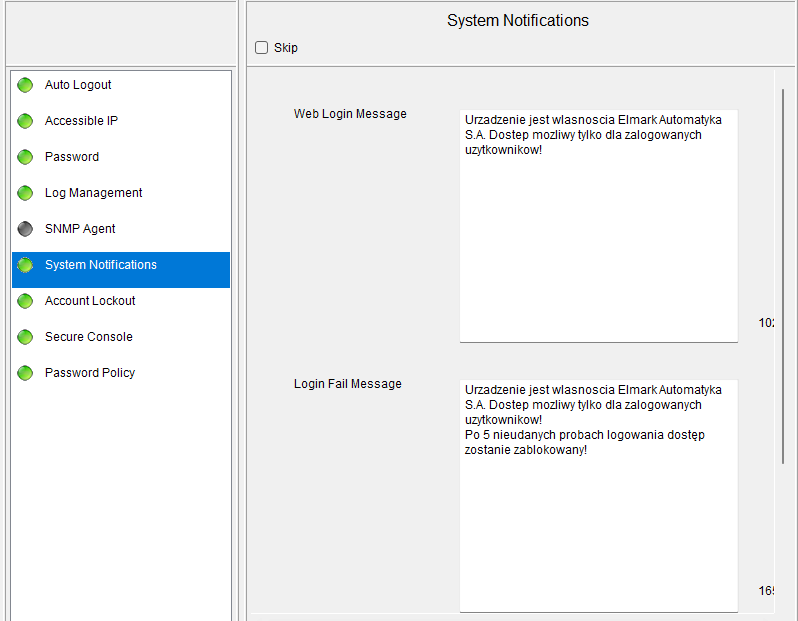
Task: Click the green status icon beside Auto Logout
Action: coord(25,85)
